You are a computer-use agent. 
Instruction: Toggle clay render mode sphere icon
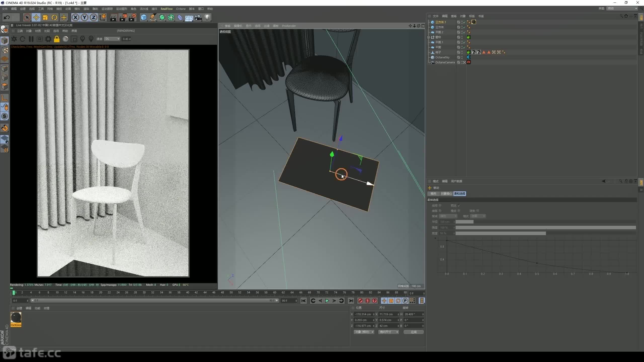[65, 39]
